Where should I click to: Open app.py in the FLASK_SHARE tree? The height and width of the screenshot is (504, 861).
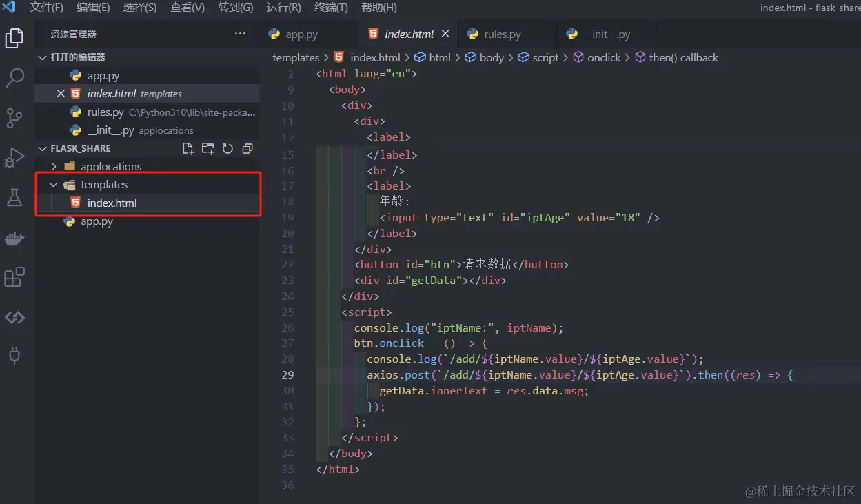pos(147,221)
